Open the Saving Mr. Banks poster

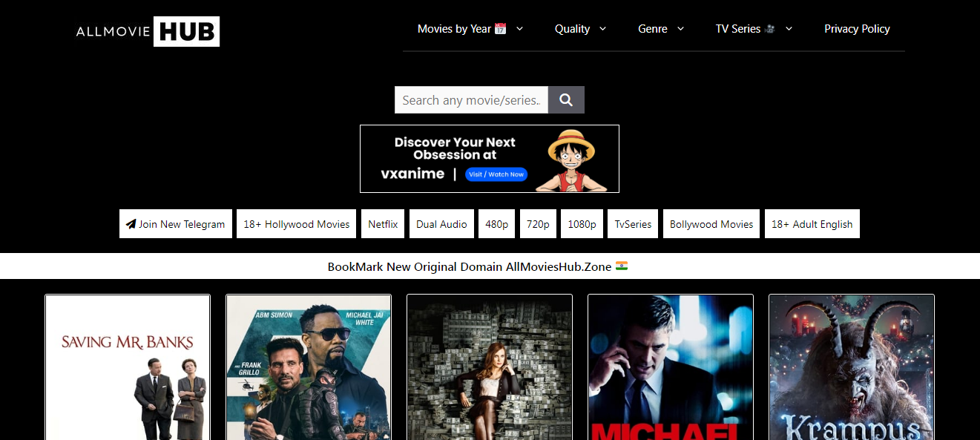coord(128,367)
